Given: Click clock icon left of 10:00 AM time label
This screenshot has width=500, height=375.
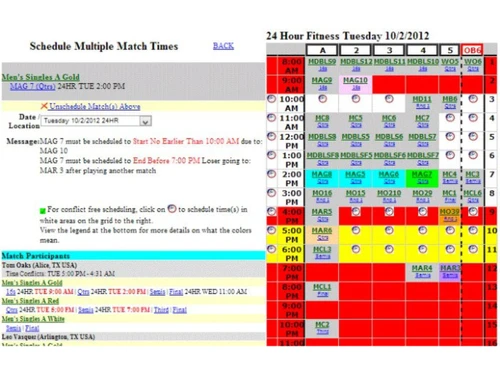Looking at the screenshot, I should [x=272, y=99].
